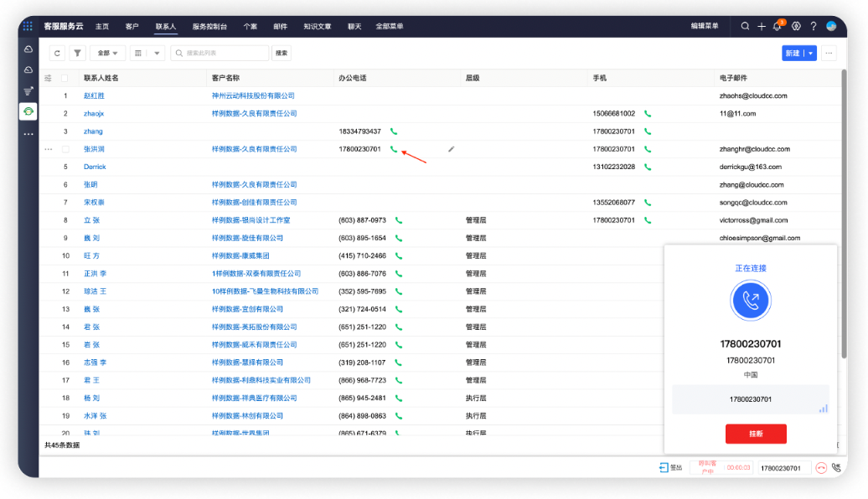Click the red hang-up icon in bottom bar
868x499 pixels.
coord(821,468)
